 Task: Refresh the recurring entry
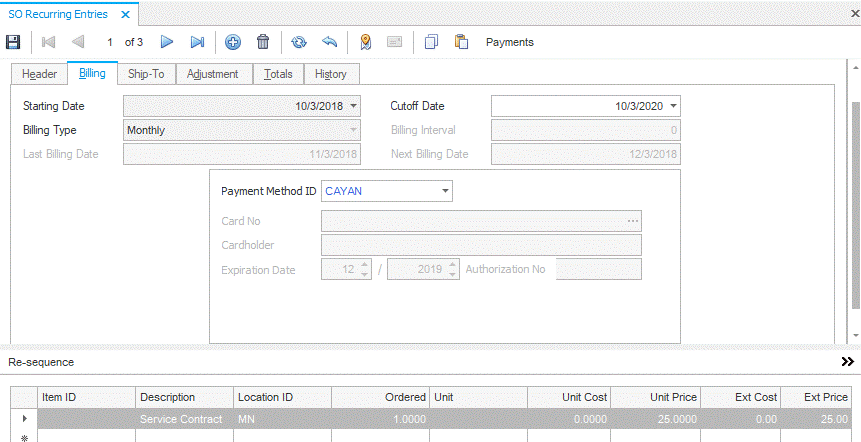pyautogui.click(x=299, y=42)
